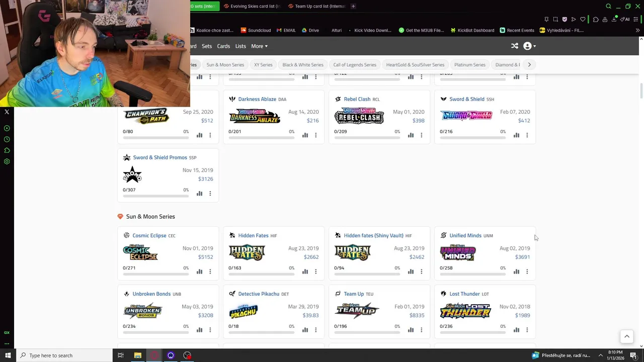This screenshot has width=644, height=362.
Task: Click Cosmic Eclipse progress bar
Action: click(155, 274)
